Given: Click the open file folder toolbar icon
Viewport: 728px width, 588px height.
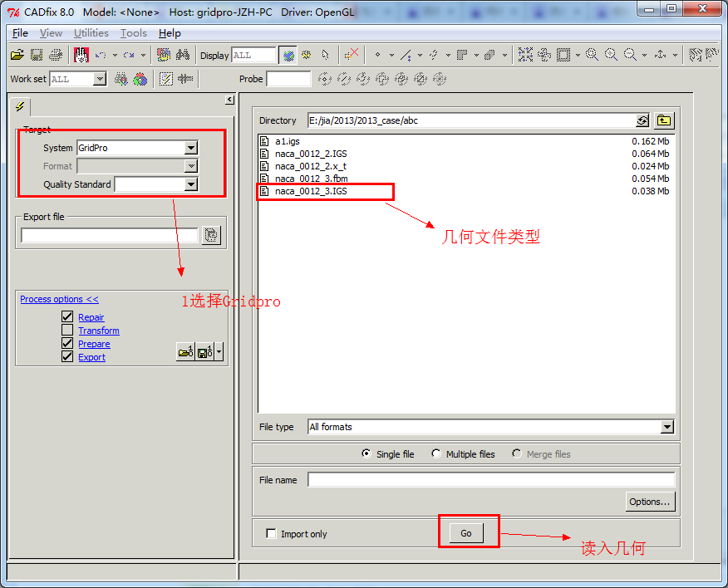Looking at the screenshot, I should [17, 55].
